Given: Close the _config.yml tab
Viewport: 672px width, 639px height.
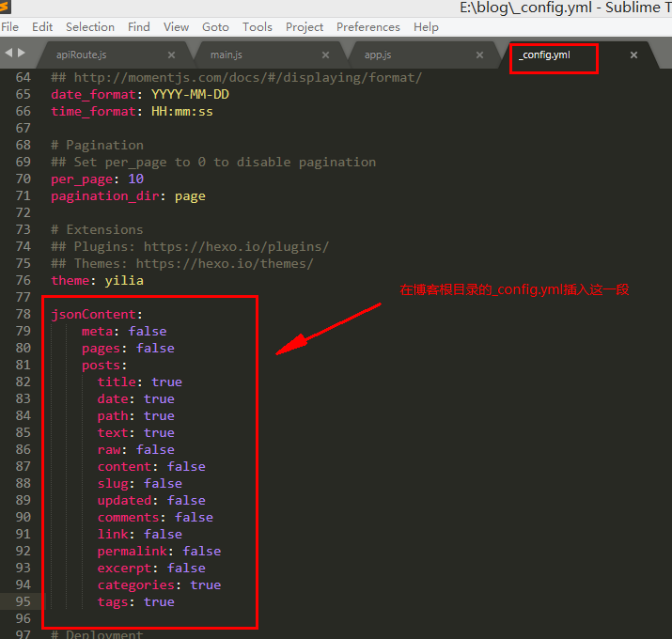Looking at the screenshot, I should click(633, 55).
